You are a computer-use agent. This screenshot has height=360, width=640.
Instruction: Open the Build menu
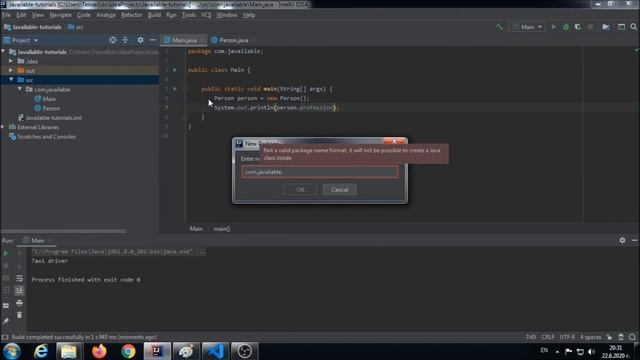tap(154, 15)
